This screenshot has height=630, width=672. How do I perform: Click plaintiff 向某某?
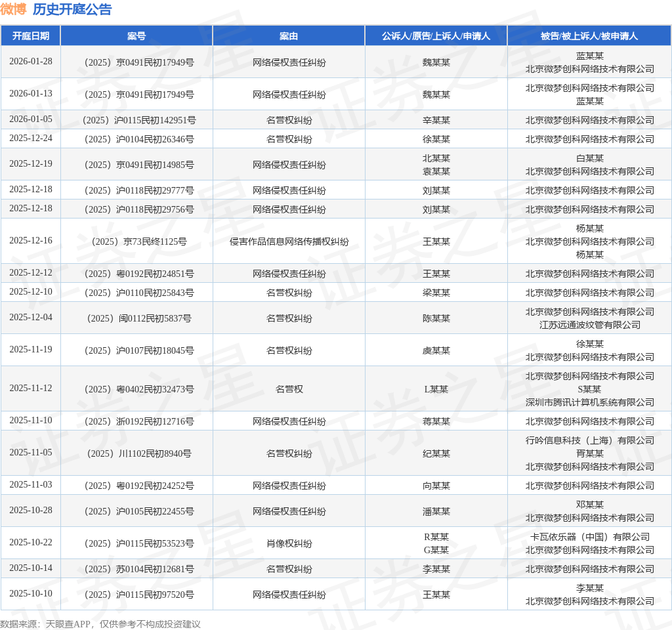436,486
